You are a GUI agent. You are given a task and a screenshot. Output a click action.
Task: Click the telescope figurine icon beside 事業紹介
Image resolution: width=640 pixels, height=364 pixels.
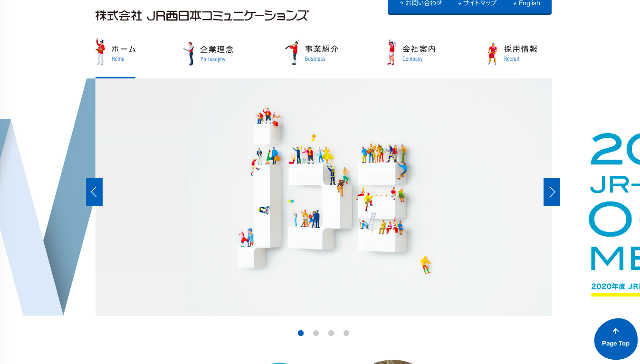pyautogui.click(x=293, y=52)
